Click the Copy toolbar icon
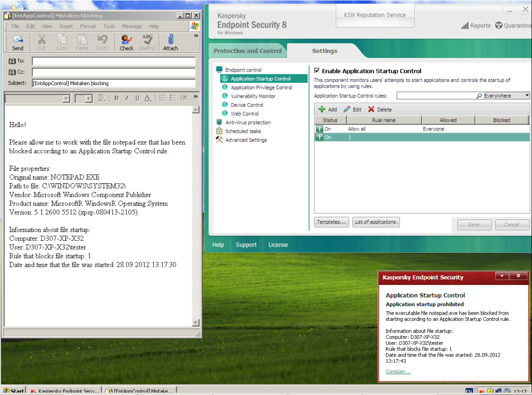Image resolution: width=532 pixels, height=395 pixels. (x=62, y=43)
